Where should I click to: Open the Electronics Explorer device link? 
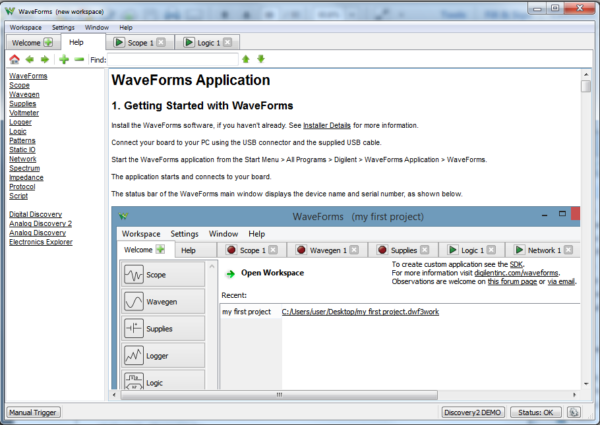coord(41,242)
